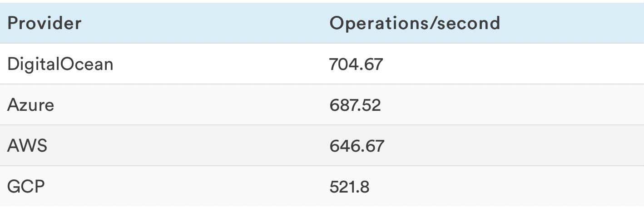Click the 521.8 value cell
The image size is (644, 208).
349,187
